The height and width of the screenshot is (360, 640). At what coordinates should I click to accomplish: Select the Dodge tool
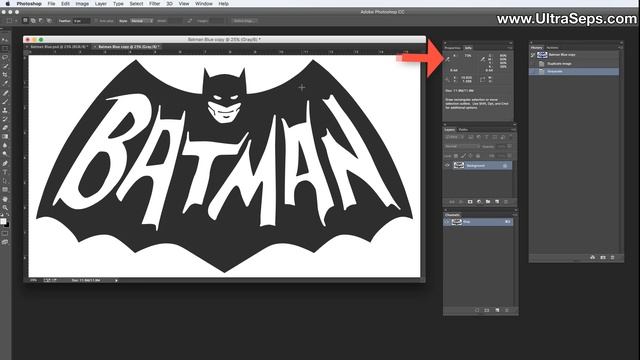click(5, 154)
